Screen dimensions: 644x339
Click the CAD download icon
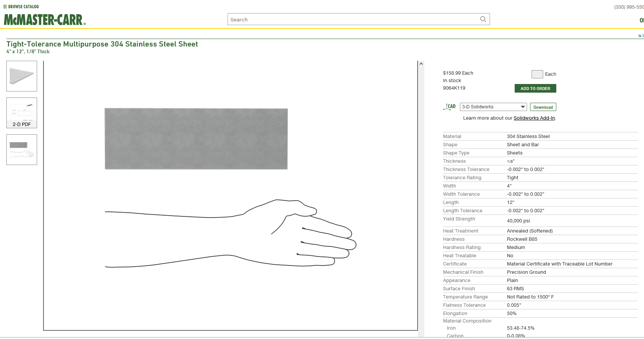click(449, 107)
